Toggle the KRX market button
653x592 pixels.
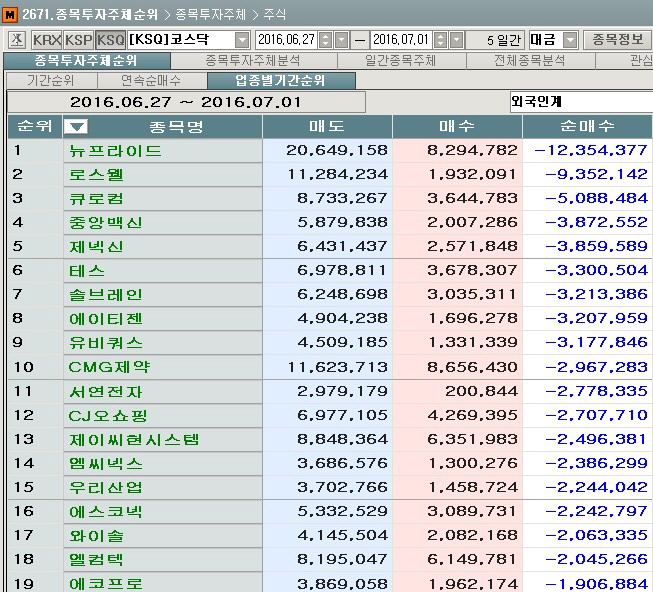tap(47, 40)
